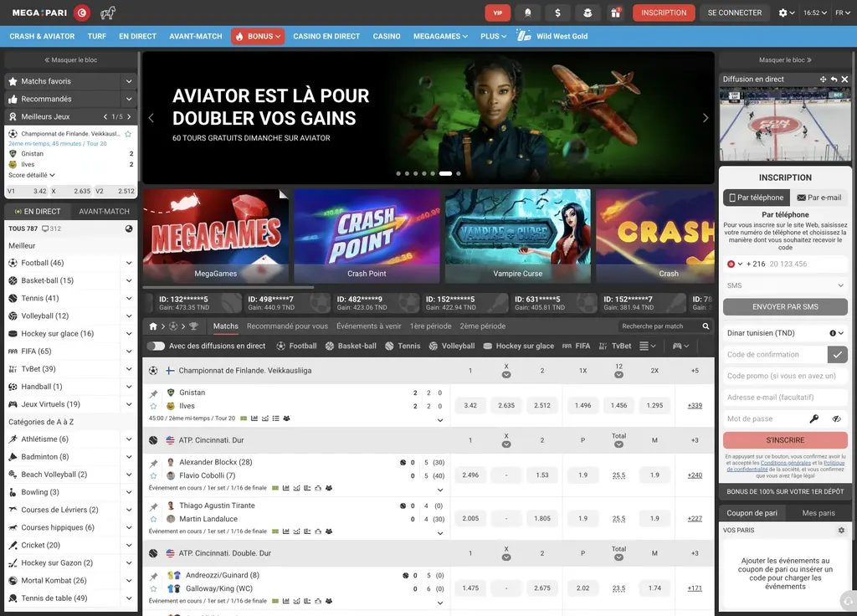Open the BONUS dropdown menu

pos(258,36)
